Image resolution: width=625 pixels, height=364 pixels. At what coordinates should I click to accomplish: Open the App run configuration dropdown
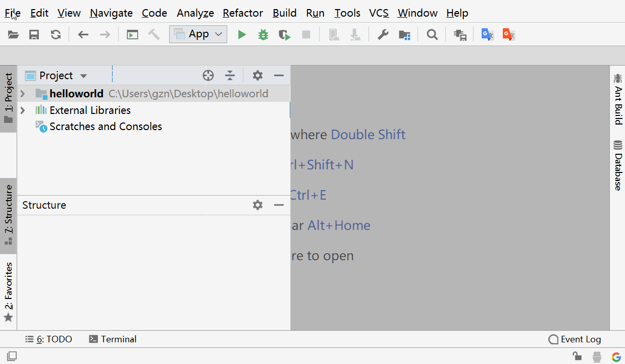198,34
